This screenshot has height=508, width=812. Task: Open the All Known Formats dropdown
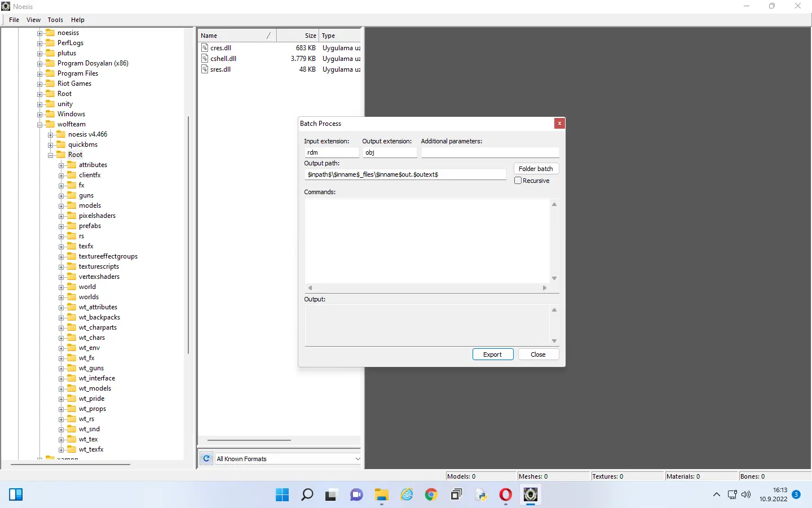point(357,458)
